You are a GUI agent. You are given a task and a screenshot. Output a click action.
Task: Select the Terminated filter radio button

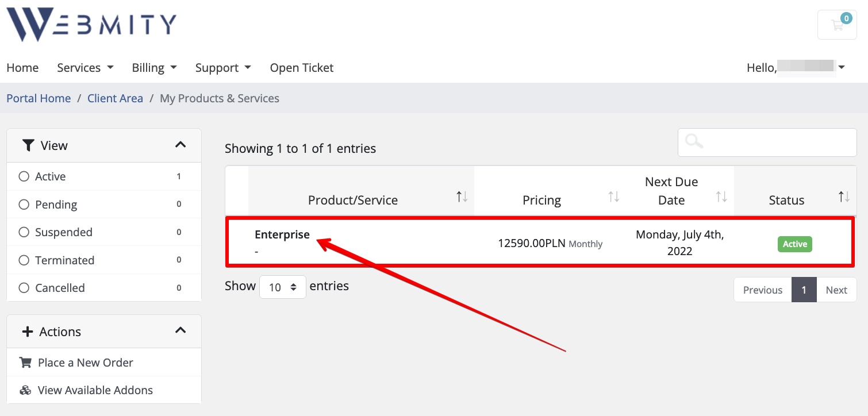[x=24, y=260]
